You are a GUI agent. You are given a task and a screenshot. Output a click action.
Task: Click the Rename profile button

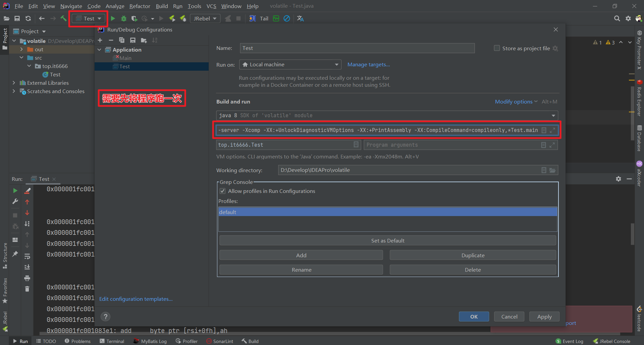tap(301, 270)
